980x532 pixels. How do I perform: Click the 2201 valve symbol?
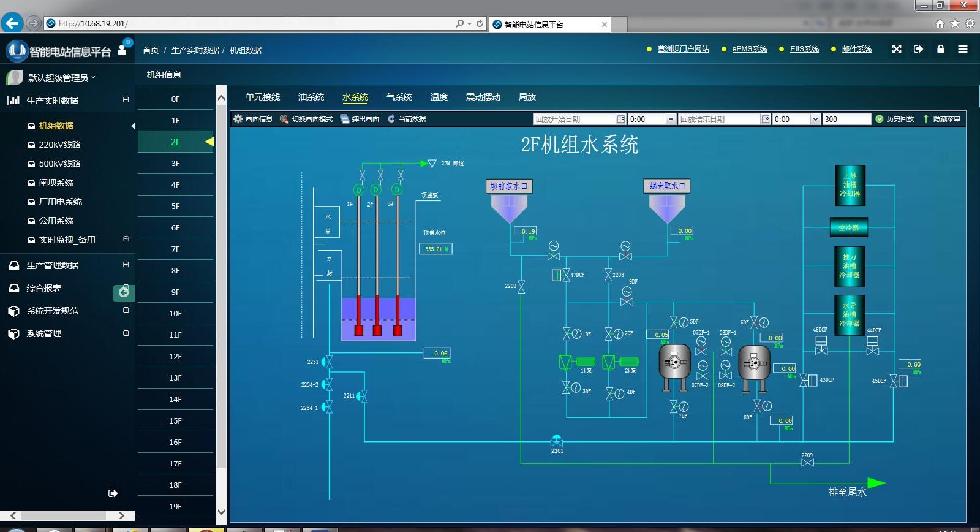[557, 441]
